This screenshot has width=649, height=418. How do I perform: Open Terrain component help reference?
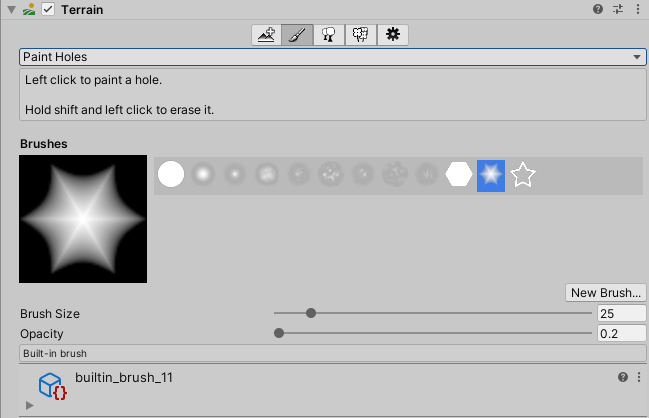598,9
